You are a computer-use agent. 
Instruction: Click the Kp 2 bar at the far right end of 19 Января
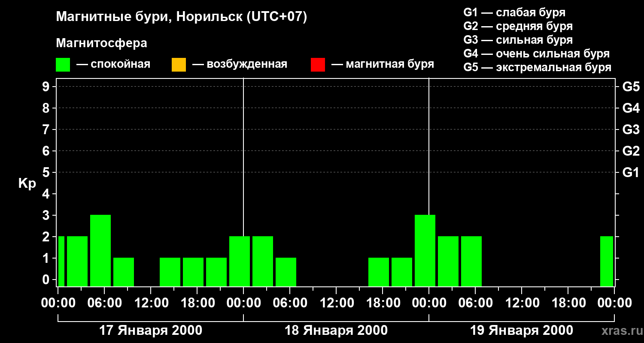pos(607,261)
